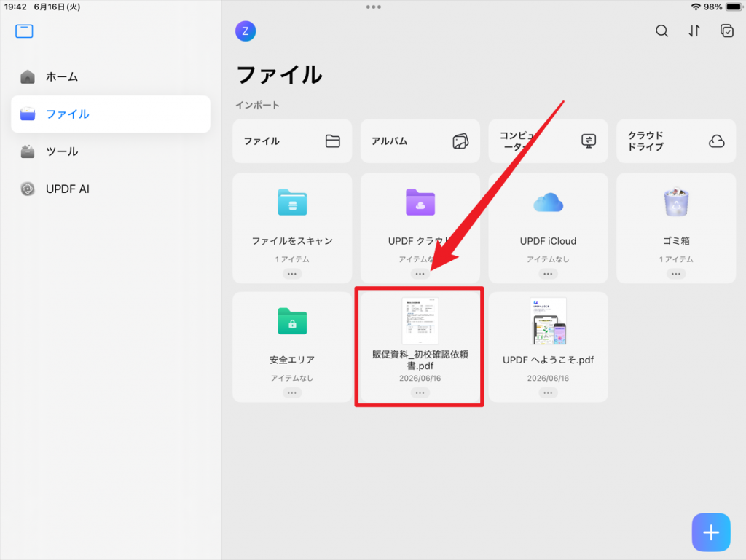This screenshot has width=746, height=560.
Task: Import from ファイル card
Action: (x=292, y=141)
